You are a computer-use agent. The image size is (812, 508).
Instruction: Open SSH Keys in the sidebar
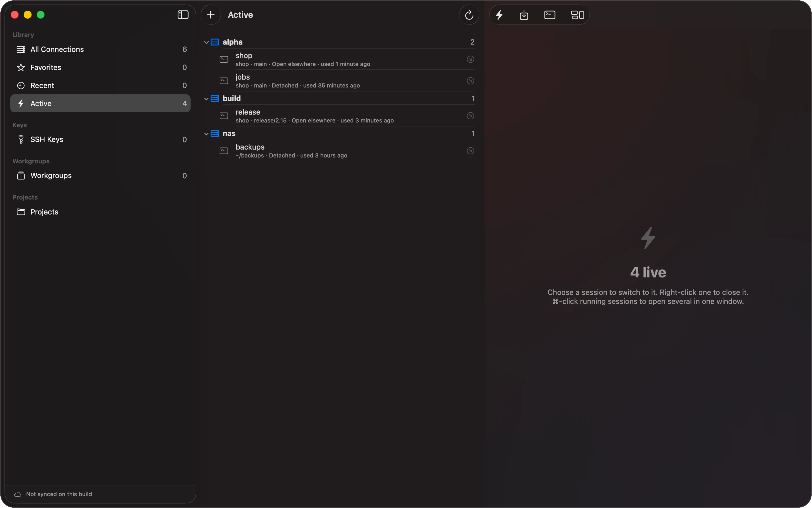[x=100, y=139]
